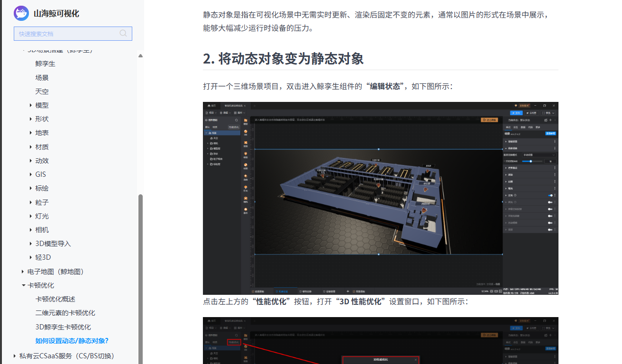
Task: Open the 天空 doc page
Action: (x=42, y=91)
